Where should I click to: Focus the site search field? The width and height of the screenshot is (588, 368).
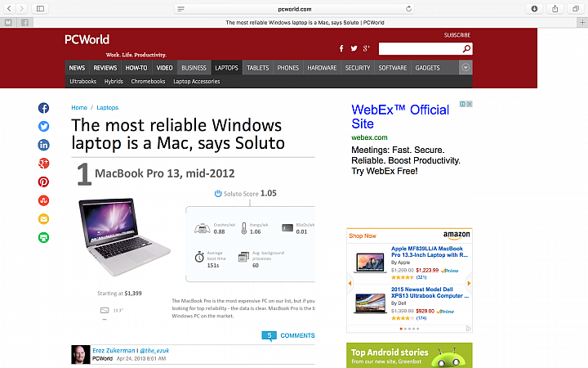[x=420, y=49]
